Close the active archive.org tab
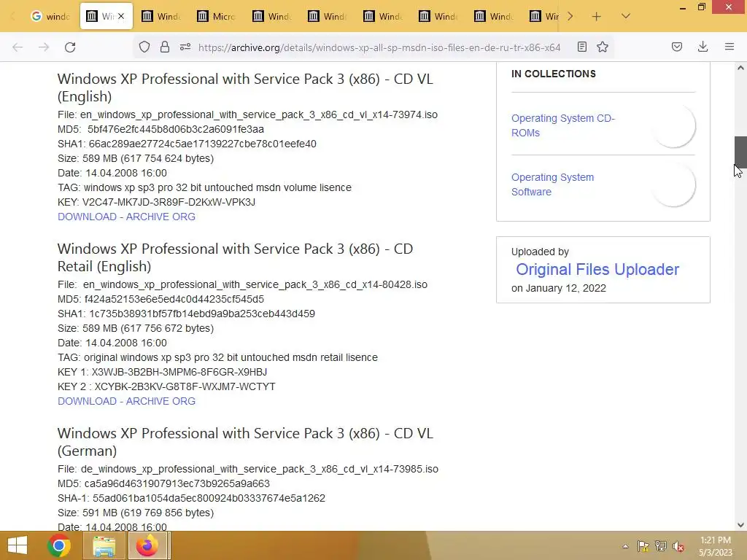The height and width of the screenshot is (560, 747). (121, 16)
